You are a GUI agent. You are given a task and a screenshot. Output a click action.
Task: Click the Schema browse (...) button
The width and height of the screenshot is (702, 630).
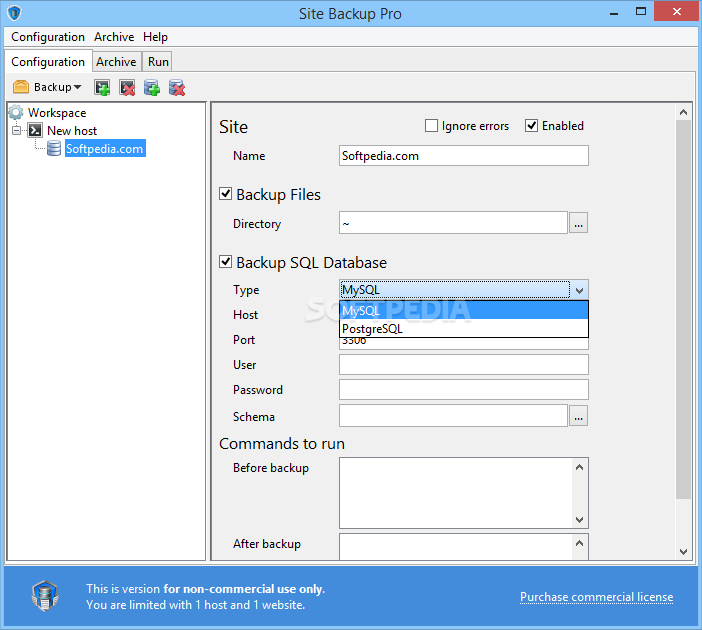(578, 416)
